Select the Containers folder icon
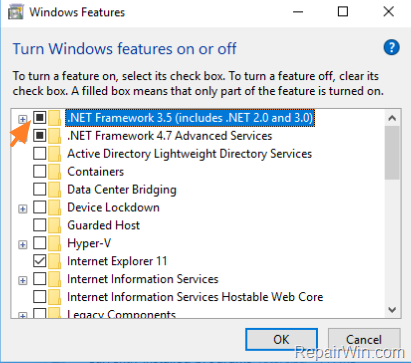This screenshot has width=411, height=363. pyautogui.click(x=55, y=172)
